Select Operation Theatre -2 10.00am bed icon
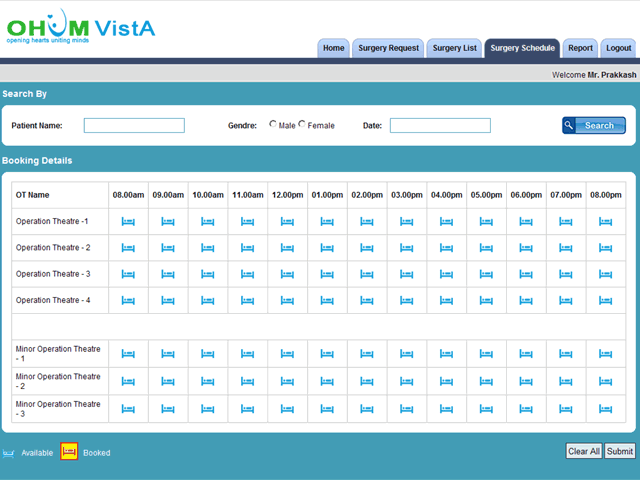Screen dimensions: 640x480 click(x=208, y=248)
